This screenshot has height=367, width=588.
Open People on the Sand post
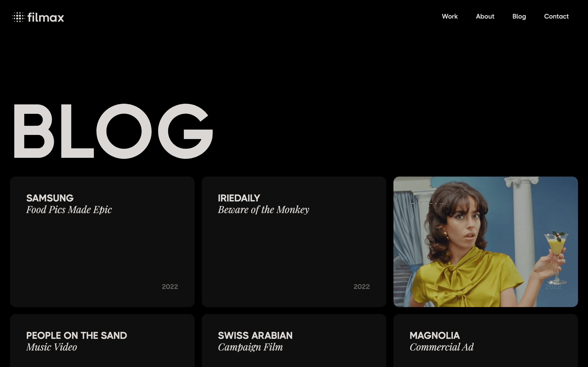(77, 335)
